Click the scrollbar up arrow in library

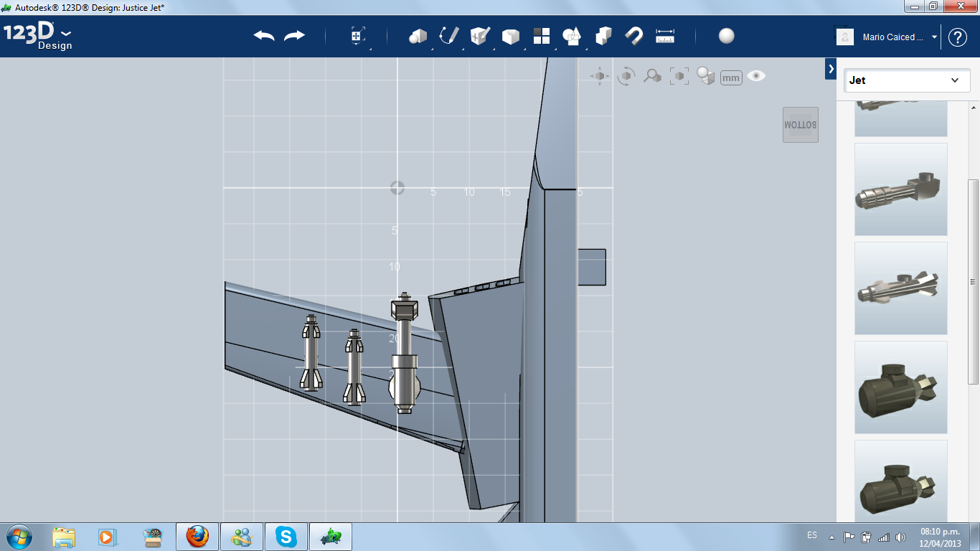tap(974, 108)
